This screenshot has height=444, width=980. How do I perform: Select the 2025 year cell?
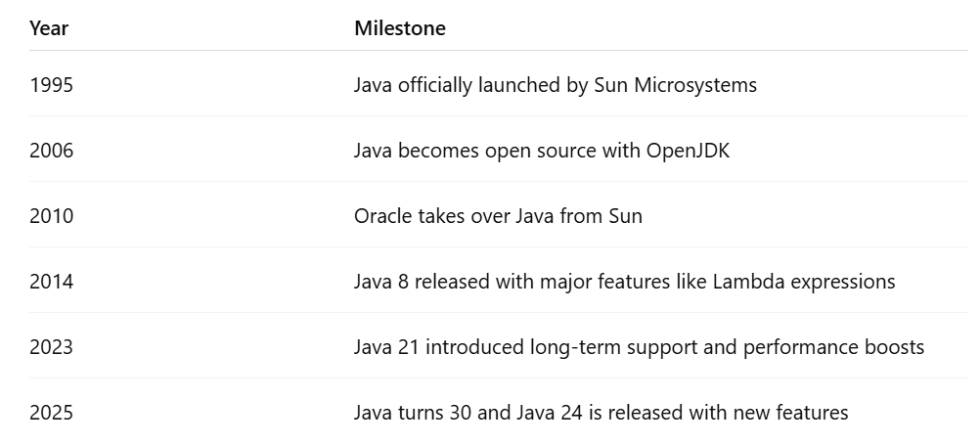click(x=51, y=413)
